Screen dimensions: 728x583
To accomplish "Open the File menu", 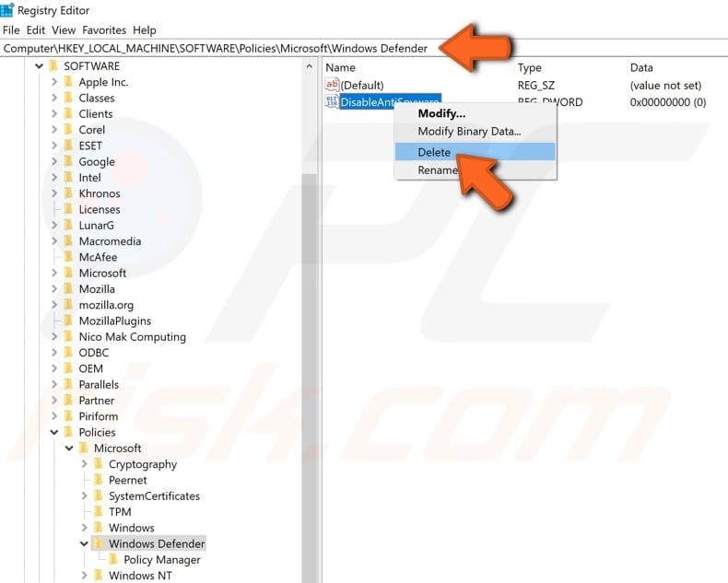I will click(x=11, y=30).
